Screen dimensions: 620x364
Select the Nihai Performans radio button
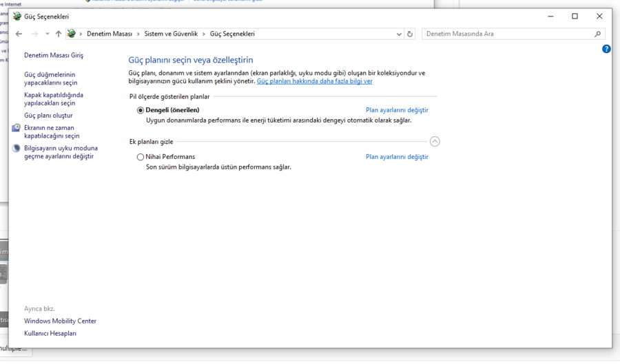coord(141,157)
